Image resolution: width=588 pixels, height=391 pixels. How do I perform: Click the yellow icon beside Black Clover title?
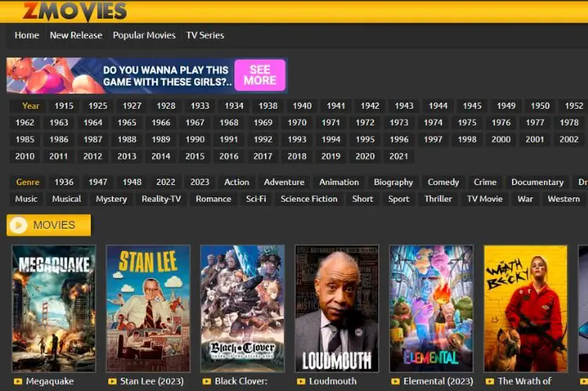[207, 382]
